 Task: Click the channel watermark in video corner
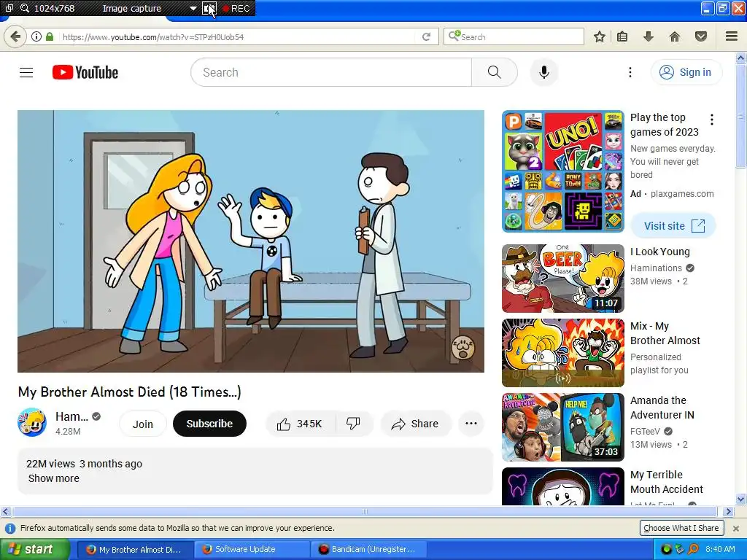462,346
